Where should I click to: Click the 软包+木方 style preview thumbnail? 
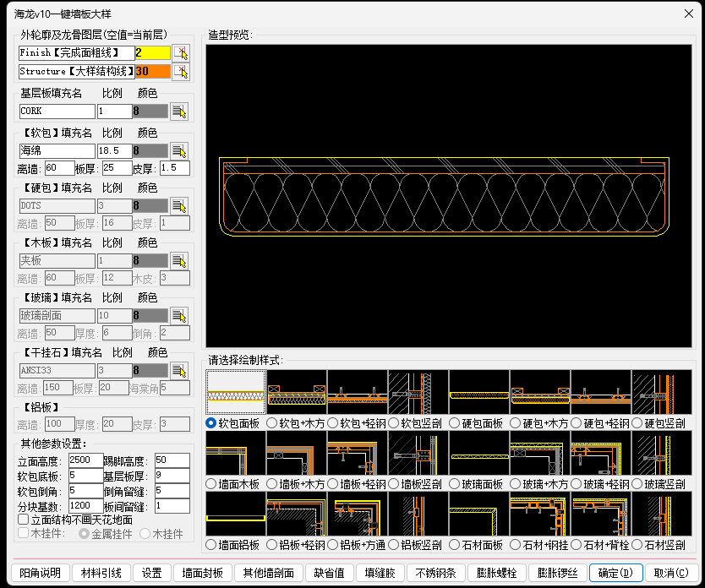[297, 392]
